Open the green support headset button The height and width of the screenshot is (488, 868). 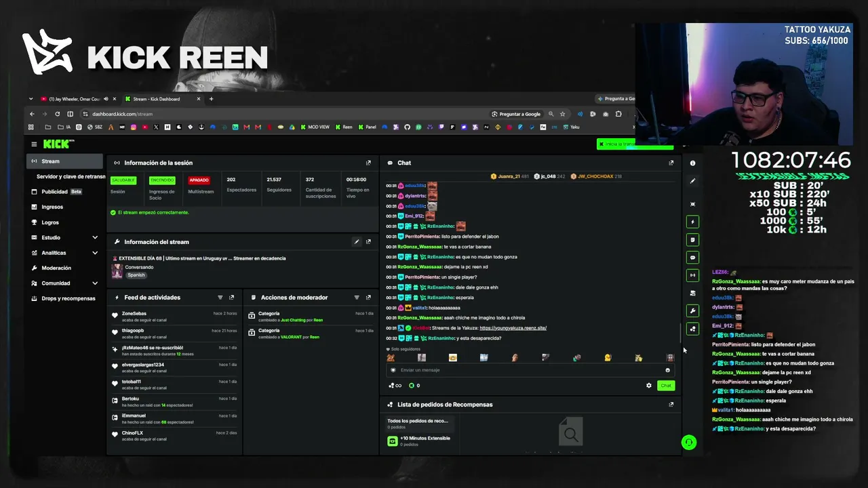click(688, 443)
